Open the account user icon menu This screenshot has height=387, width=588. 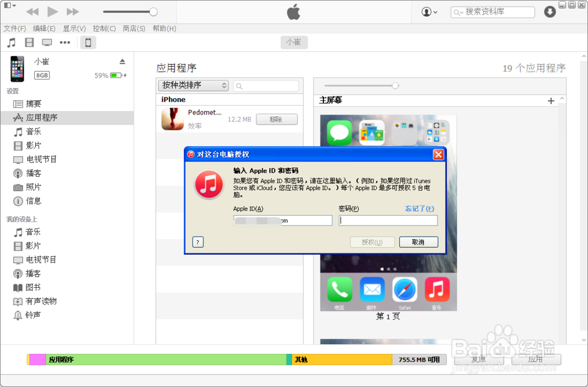pyautogui.click(x=429, y=12)
